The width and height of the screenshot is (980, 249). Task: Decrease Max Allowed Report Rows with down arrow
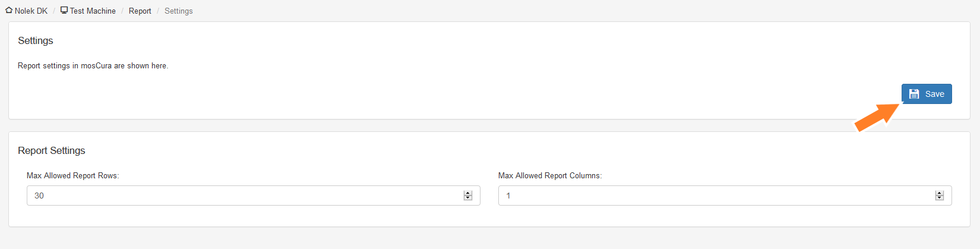pos(468,198)
